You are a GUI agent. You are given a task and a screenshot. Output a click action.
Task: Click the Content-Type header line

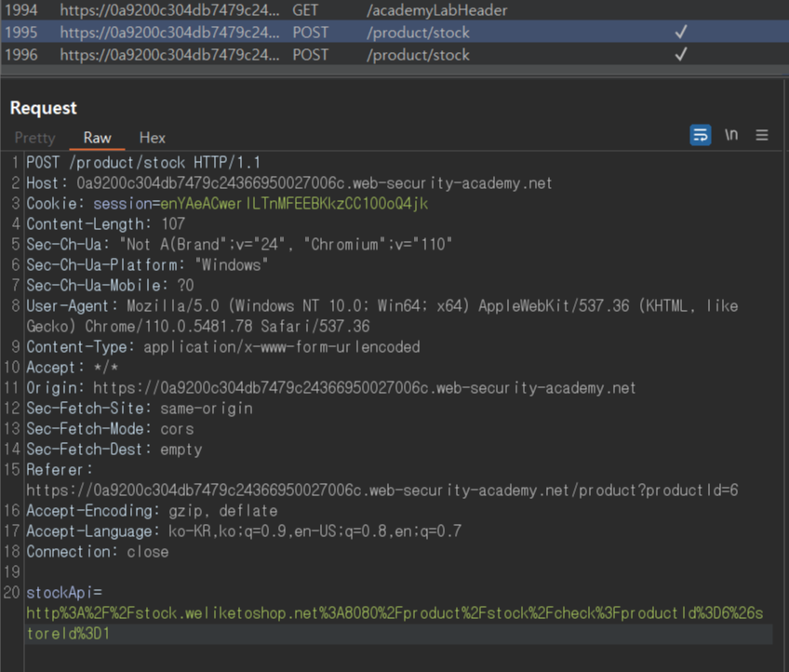(223, 347)
